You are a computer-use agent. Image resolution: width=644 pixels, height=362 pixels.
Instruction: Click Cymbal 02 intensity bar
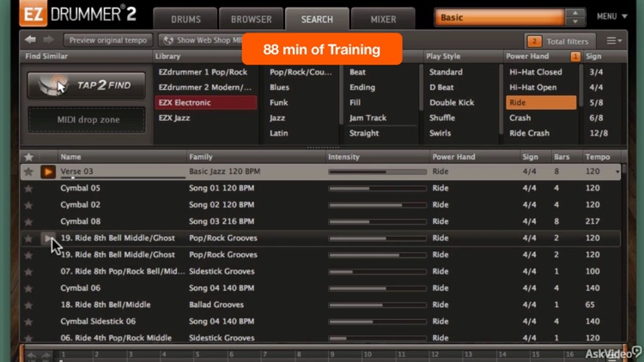pos(378,205)
